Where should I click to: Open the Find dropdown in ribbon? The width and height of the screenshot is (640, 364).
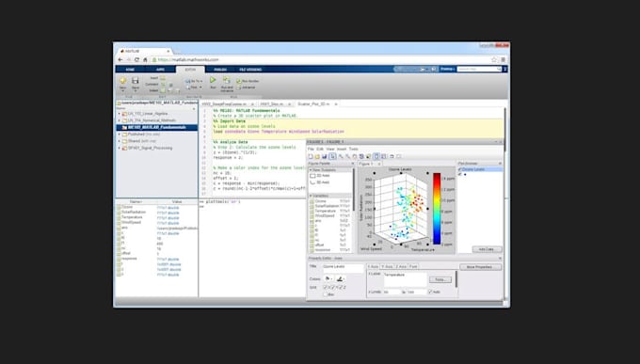pos(194,87)
